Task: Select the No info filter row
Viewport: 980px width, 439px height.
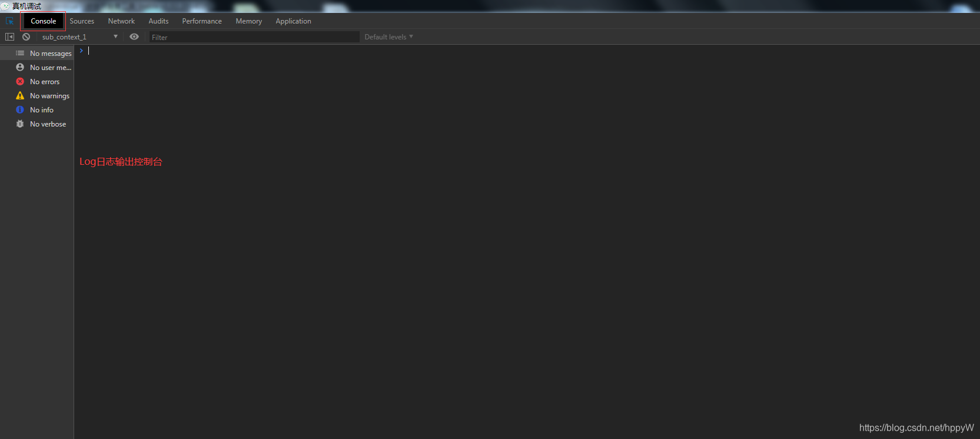Action: pyautogui.click(x=37, y=110)
